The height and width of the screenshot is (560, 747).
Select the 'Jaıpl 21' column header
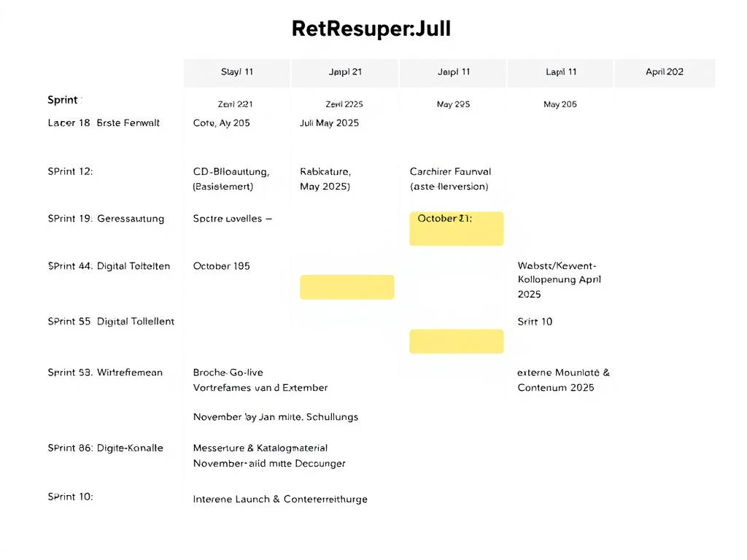(345, 72)
